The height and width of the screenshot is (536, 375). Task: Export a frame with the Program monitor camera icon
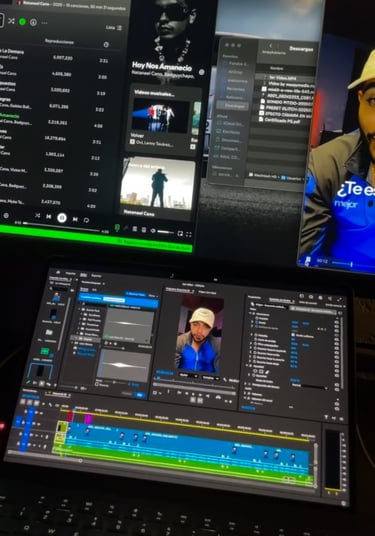coord(218,397)
